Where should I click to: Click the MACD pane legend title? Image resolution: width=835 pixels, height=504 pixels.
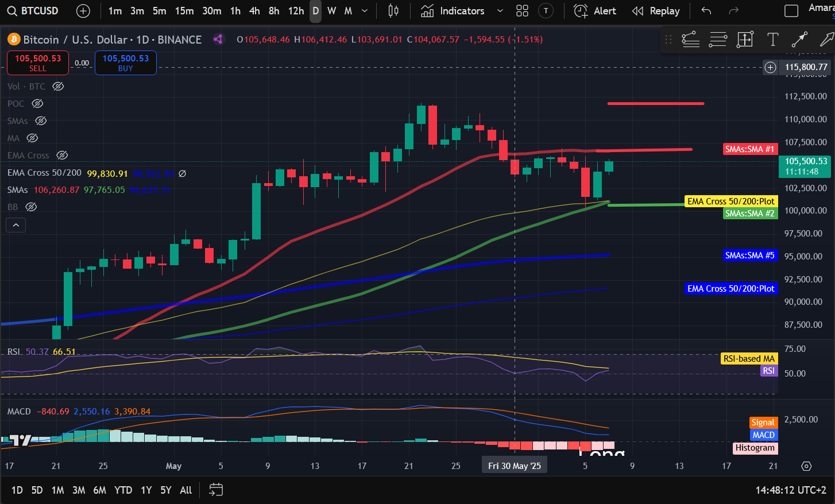19,412
